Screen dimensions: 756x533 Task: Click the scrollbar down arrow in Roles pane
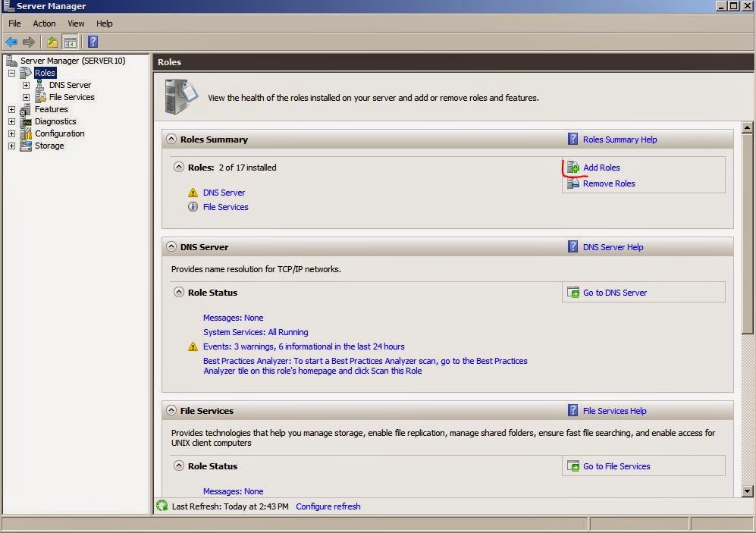click(748, 491)
